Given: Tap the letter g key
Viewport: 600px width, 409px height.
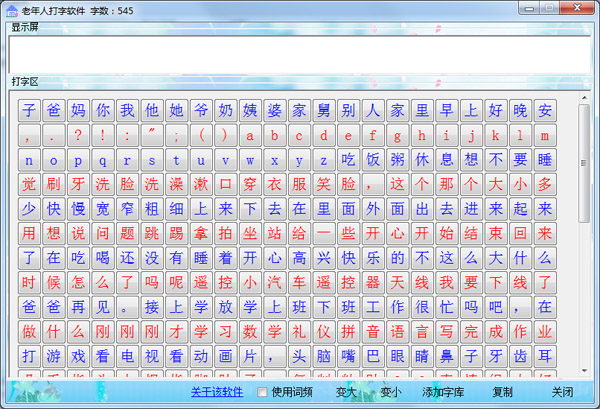Looking at the screenshot, I should pos(397,135).
